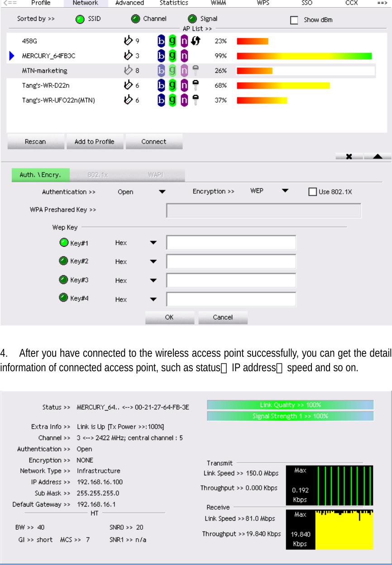Open the Statistics tab
This screenshot has height=565, width=392.
coord(174,3)
